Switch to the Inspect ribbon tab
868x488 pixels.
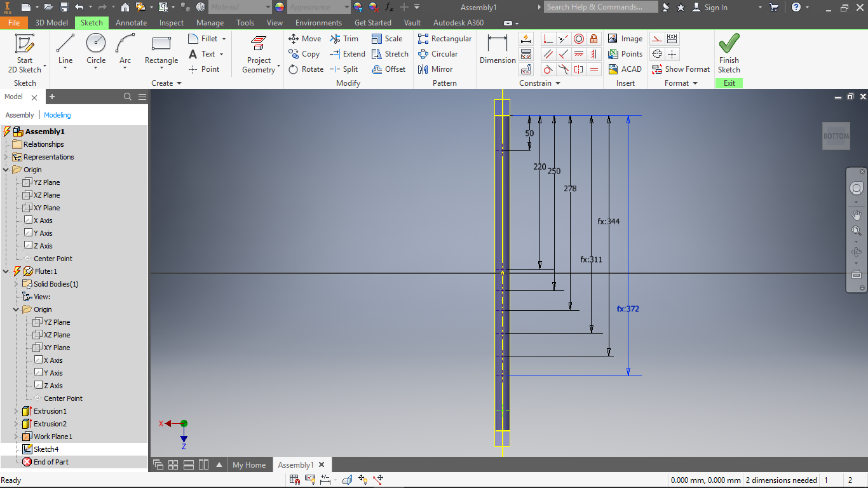click(x=172, y=22)
